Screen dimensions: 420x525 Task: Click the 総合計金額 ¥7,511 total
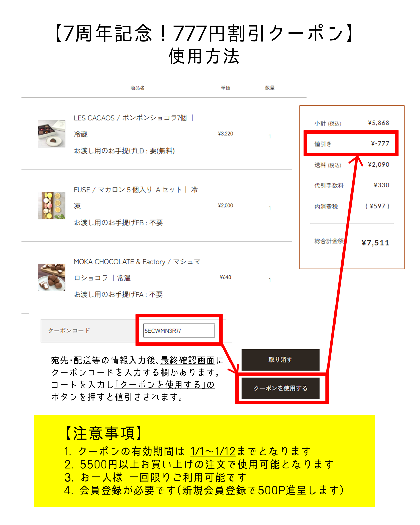click(352, 242)
